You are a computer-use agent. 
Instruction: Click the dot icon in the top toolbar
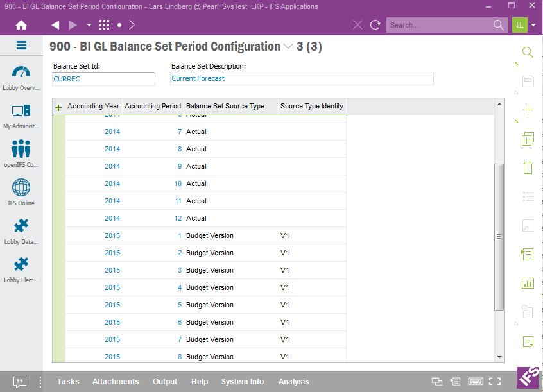(119, 25)
